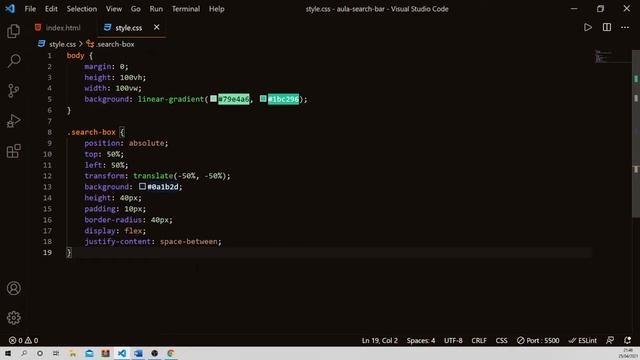
Task: Change encoding via UTF-8
Action: tap(453, 340)
